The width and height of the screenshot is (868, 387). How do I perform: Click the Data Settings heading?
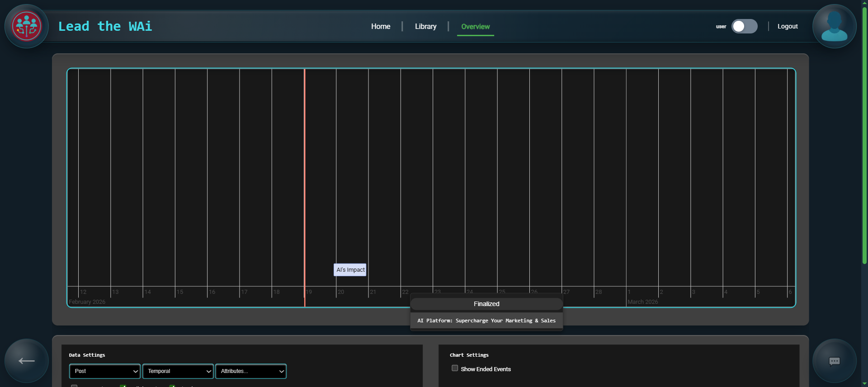point(87,355)
